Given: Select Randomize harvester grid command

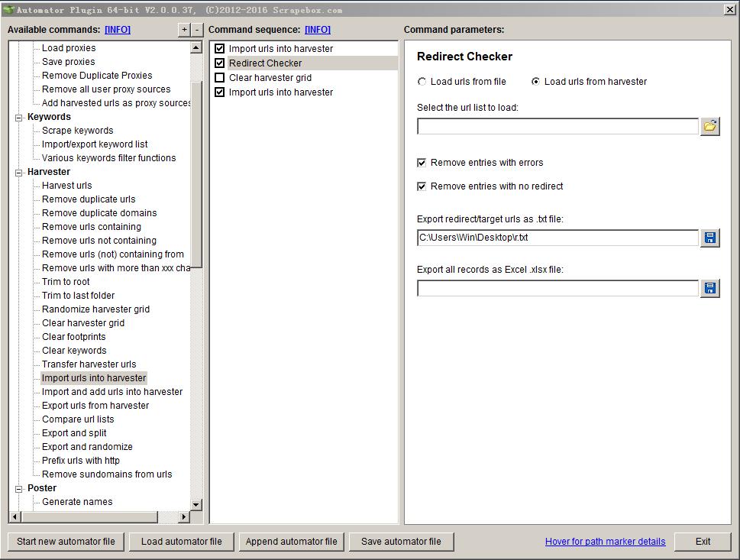Looking at the screenshot, I should (95, 309).
